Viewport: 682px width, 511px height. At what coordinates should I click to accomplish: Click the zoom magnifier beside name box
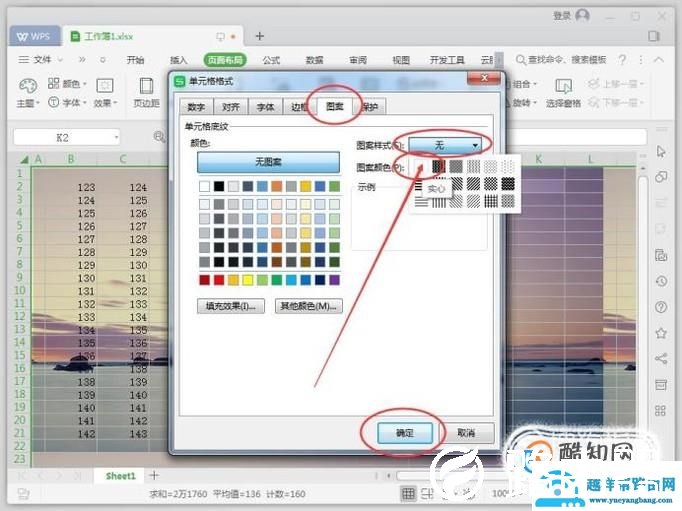pyautogui.click(x=159, y=137)
